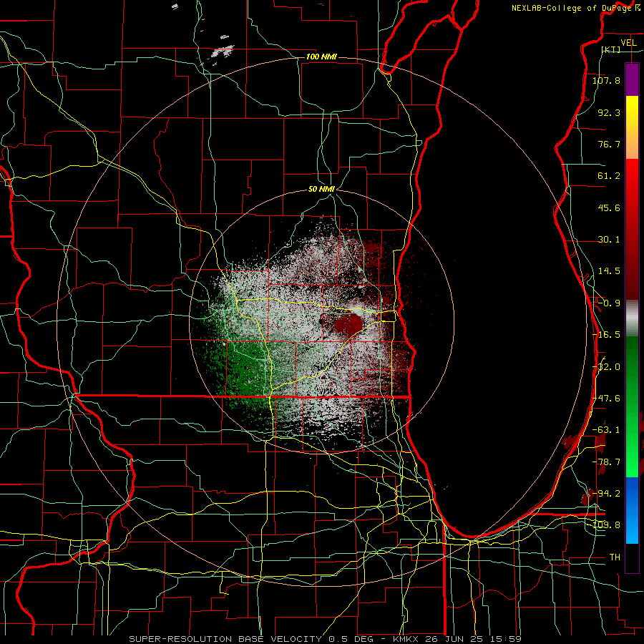Viewport: 644px width, 644px height.
Task: Click the 100 NMI range ring label
Action: click(x=321, y=57)
